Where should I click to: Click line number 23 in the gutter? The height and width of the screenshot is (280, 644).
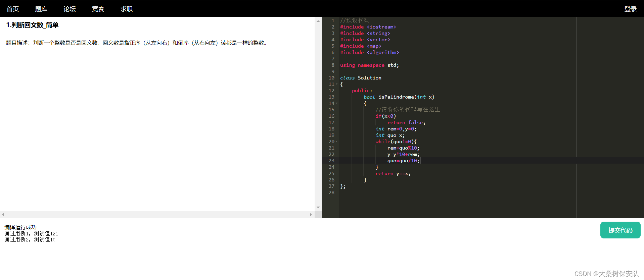pyautogui.click(x=331, y=161)
